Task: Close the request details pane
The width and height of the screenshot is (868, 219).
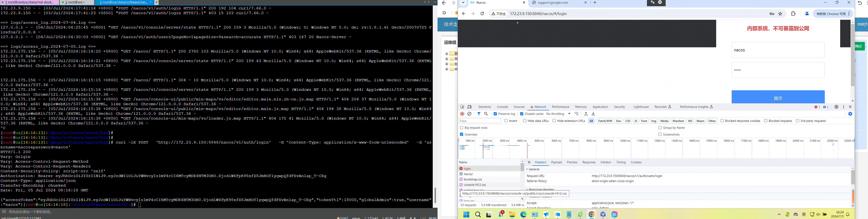Action: point(529,162)
